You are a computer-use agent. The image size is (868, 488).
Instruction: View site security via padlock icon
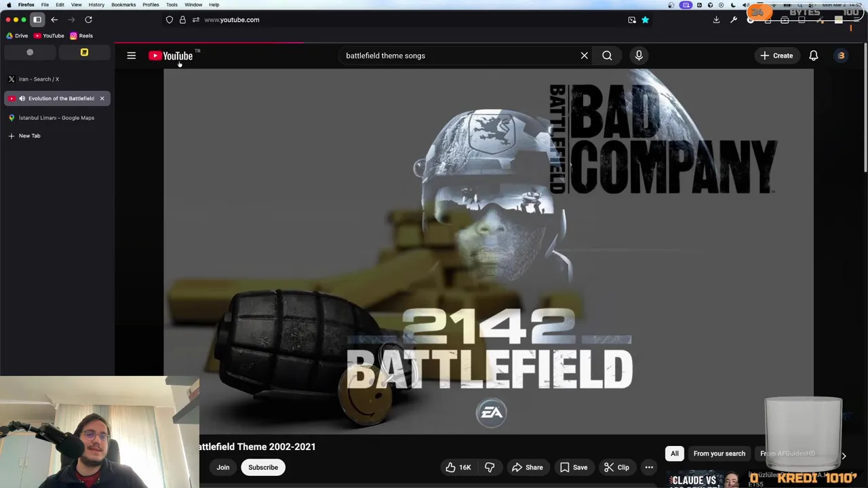tap(182, 20)
